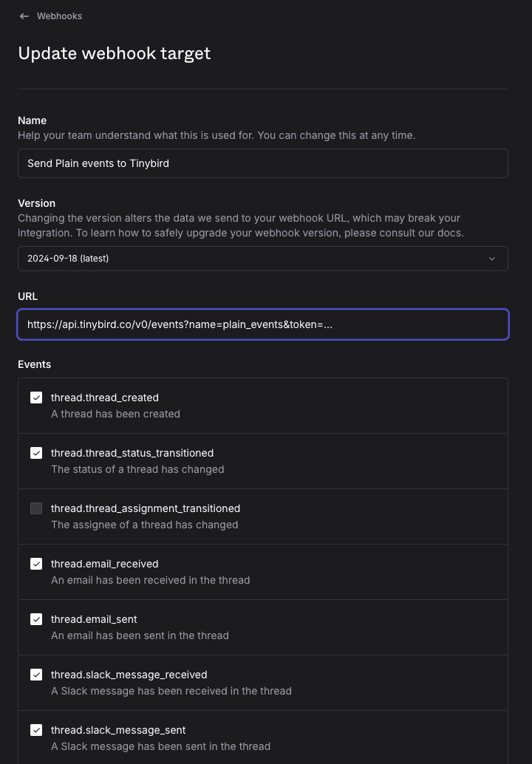
Task: Uncheck thread.slack_message_received event
Action: click(x=36, y=675)
